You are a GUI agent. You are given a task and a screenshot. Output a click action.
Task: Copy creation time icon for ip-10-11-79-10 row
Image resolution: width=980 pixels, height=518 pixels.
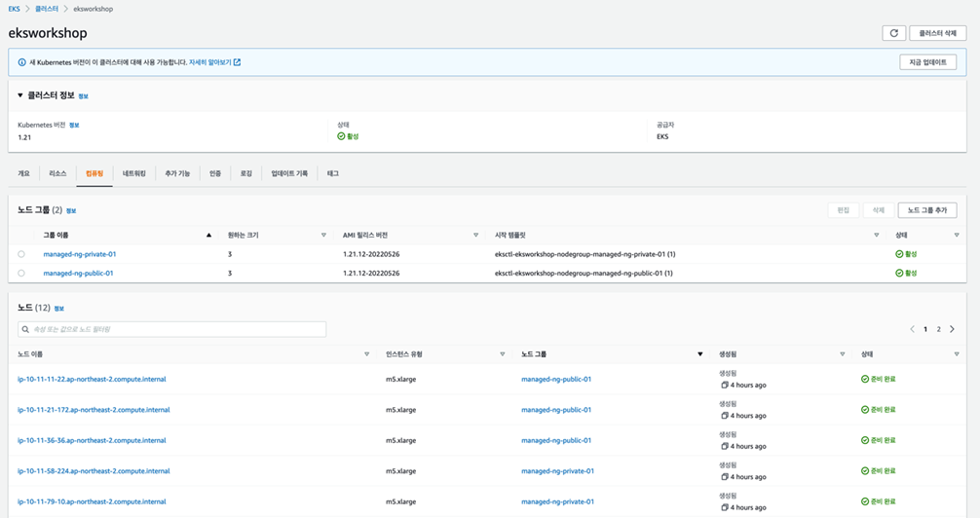[x=725, y=507]
